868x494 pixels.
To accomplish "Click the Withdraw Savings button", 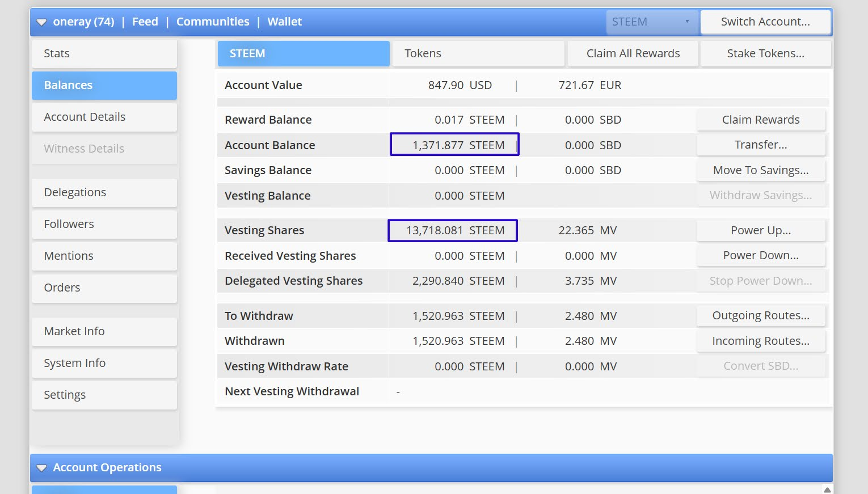I will pos(761,196).
